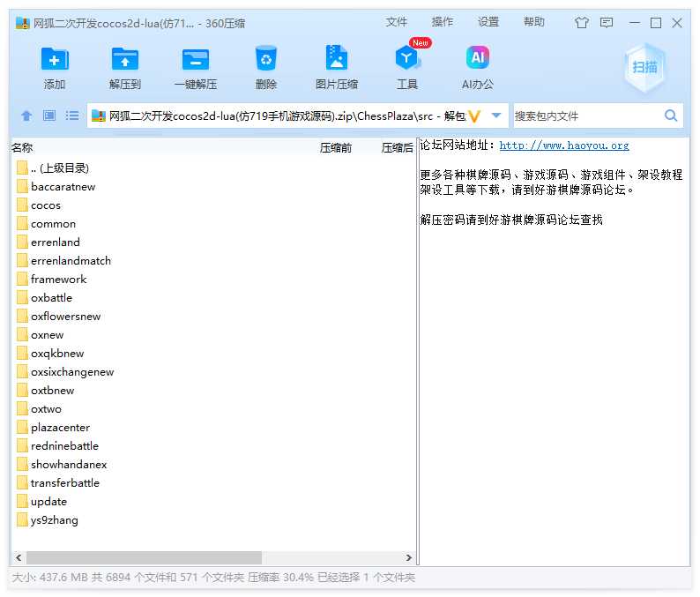Expand the address path dropdown arrow
The image size is (700, 597).
(x=496, y=116)
